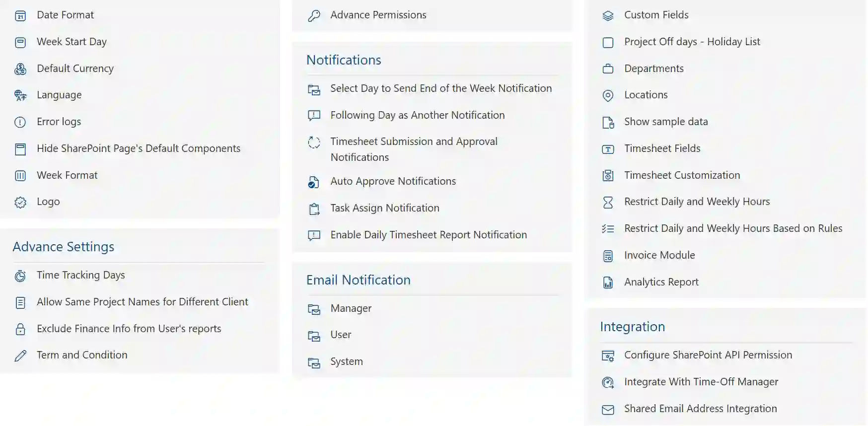
Task: Select Manager under Email Notification
Action: click(x=351, y=308)
